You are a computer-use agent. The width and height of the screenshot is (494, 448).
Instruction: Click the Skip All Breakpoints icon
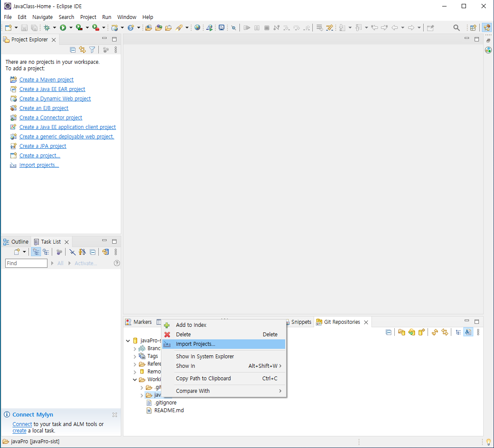(233, 28)
